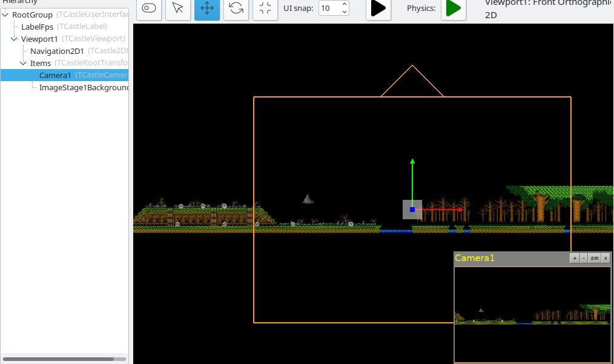The width and height of the screenshot is (614, 364).
Task: Click the Camera1 preview thumbnail
Action: point(532,314)
